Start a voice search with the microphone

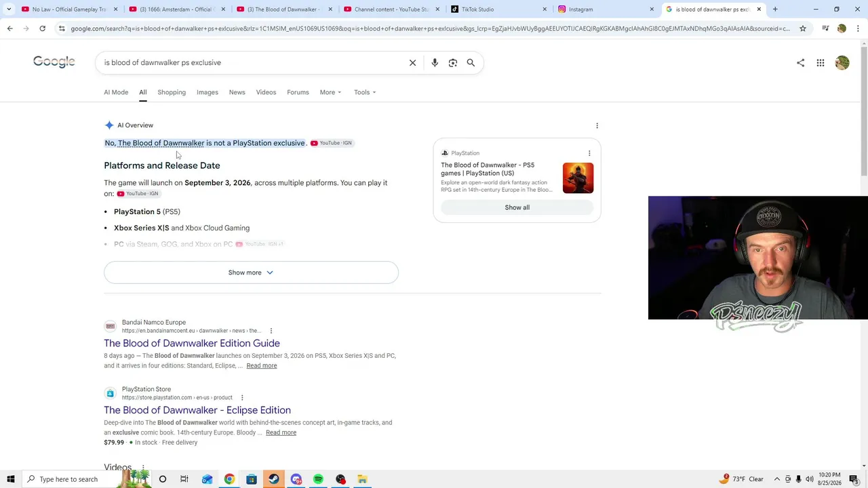tap(435, 62)
